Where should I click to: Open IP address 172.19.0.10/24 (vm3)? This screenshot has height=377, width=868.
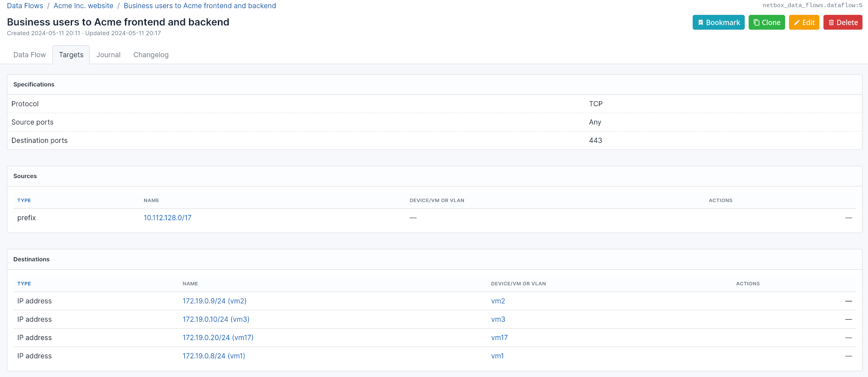(x=216, y=319)
